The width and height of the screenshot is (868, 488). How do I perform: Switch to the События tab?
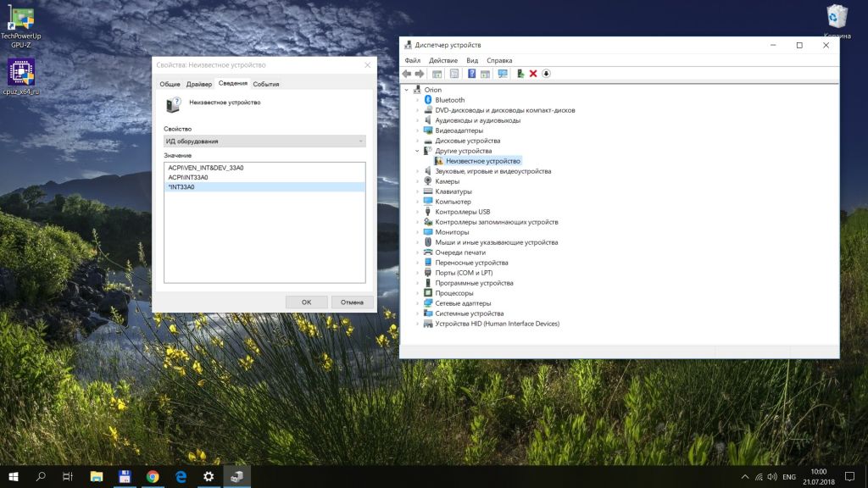265,84
